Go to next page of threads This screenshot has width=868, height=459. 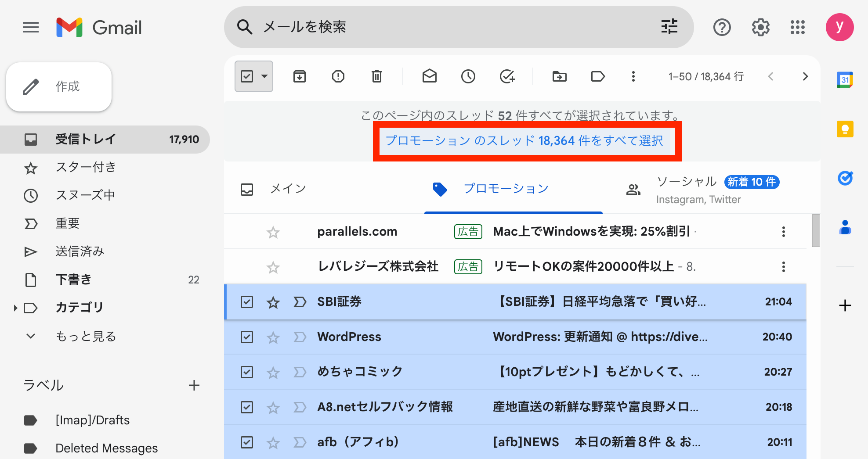click(805, 76)
